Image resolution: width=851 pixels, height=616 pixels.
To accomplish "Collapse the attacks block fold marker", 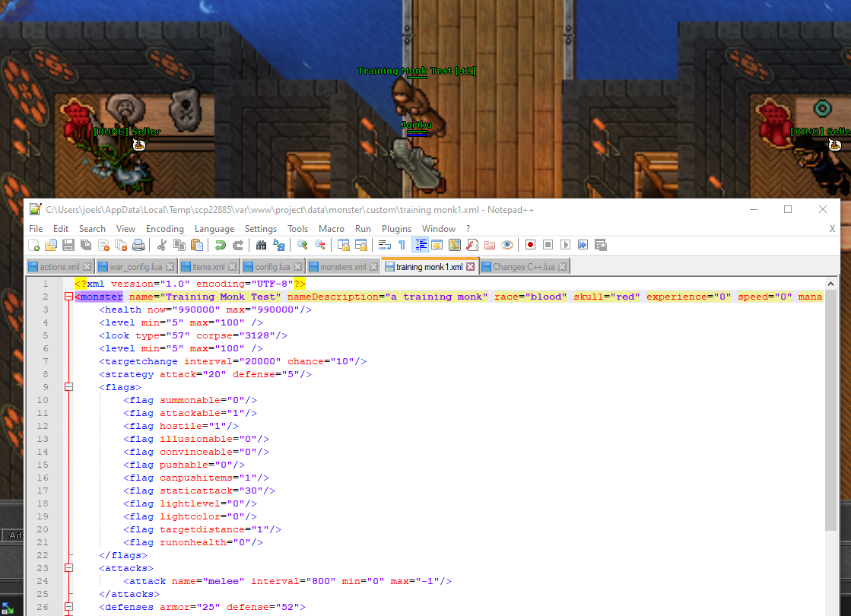I will tap(69, 568).
